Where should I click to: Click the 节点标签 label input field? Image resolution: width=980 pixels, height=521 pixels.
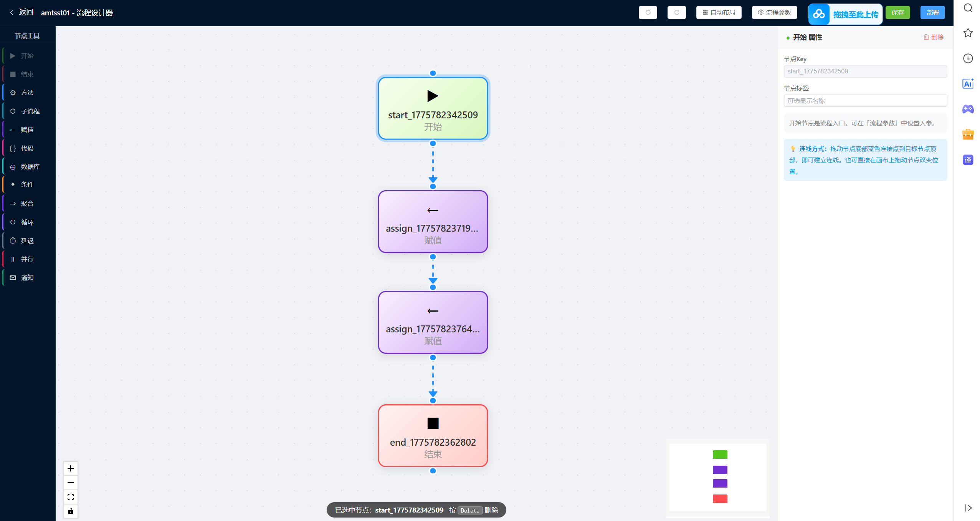tap(865, 101)
